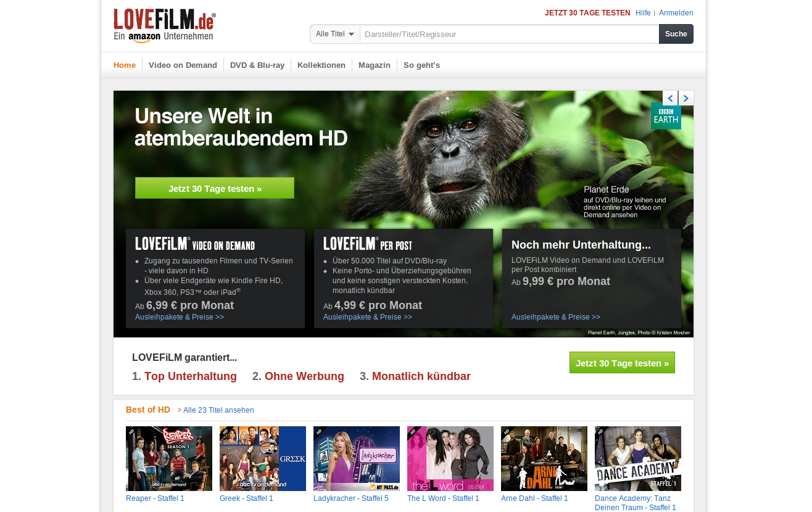Show next banner slide arrow
Viewport: 812px width, 512px height.
point(686,98)
